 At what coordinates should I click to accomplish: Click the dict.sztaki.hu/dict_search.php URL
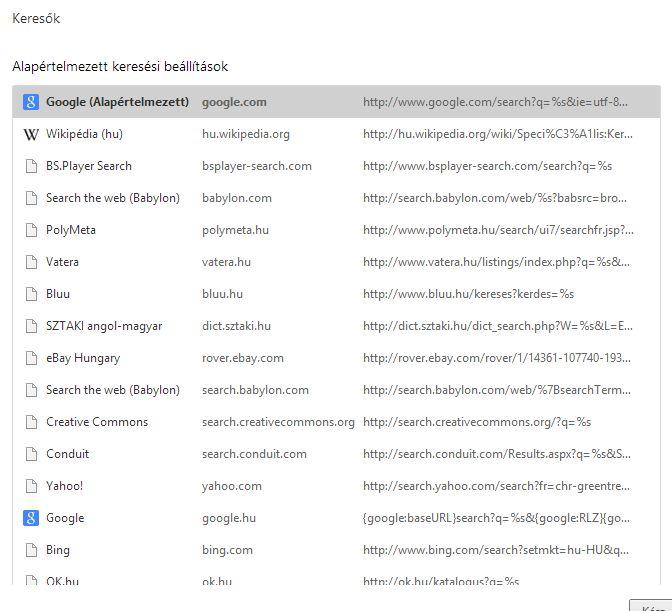tap(498, 326)
